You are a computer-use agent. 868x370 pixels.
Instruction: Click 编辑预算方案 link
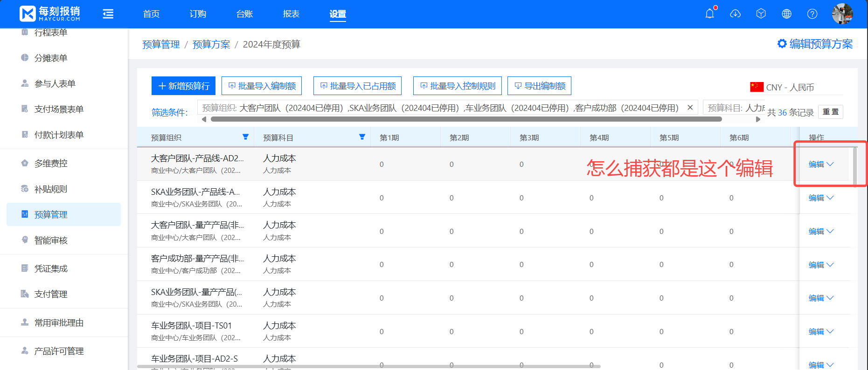[x=815, y=44]
